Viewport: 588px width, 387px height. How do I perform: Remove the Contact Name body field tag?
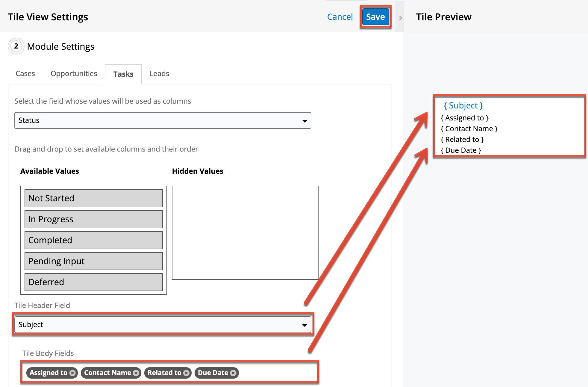coord(136,373)
